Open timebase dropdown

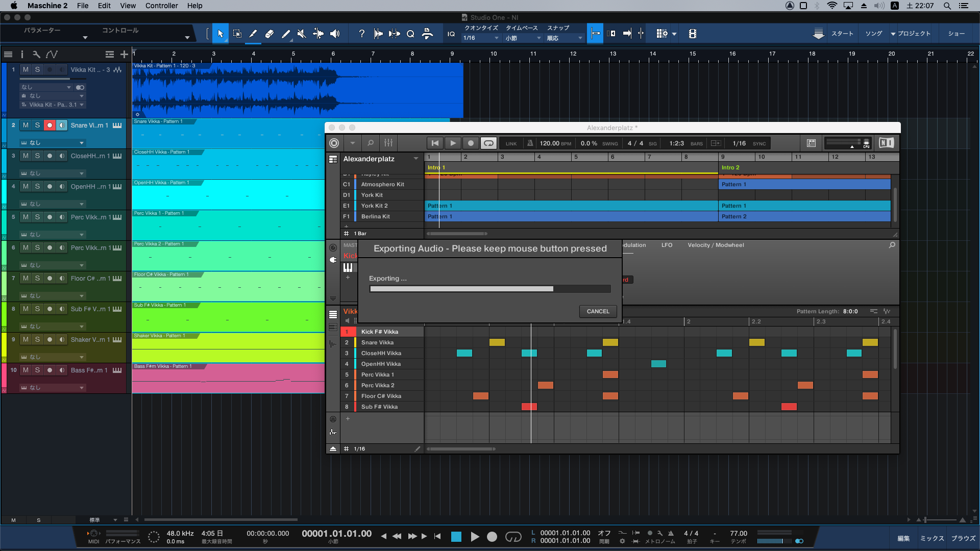tap(523, 38)
